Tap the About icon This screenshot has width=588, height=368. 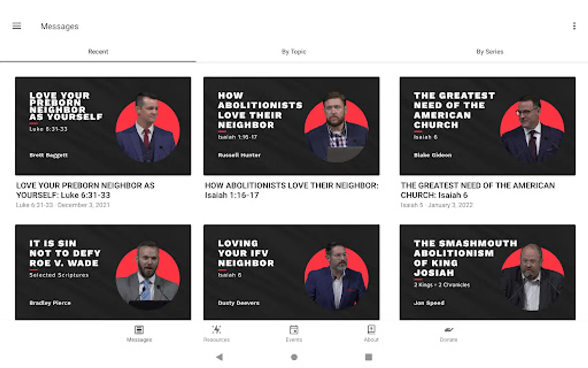coord(371,330)
